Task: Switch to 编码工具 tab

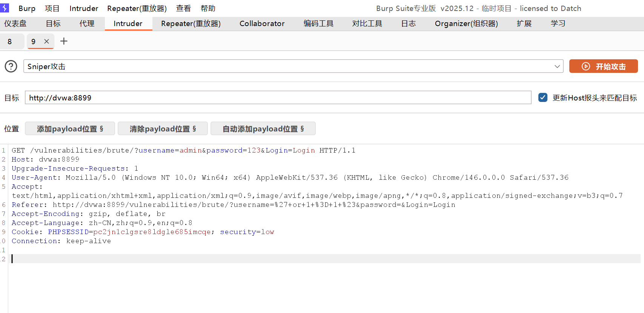Action: point(318,23)
